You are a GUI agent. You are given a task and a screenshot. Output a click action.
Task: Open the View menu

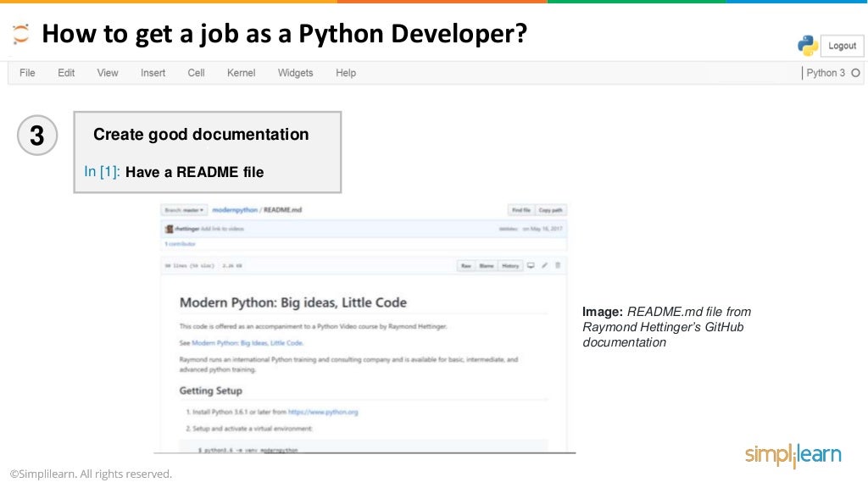[108, 73]
